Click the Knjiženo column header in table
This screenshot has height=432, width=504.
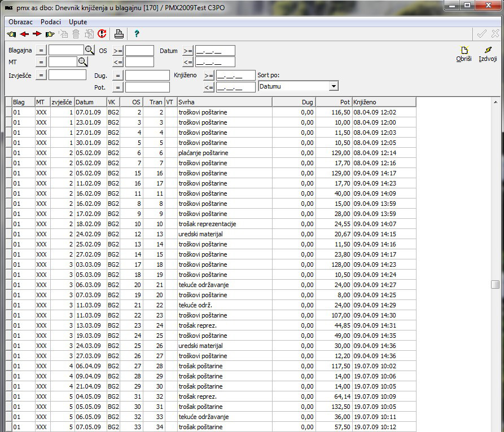(x=384, y=102)
